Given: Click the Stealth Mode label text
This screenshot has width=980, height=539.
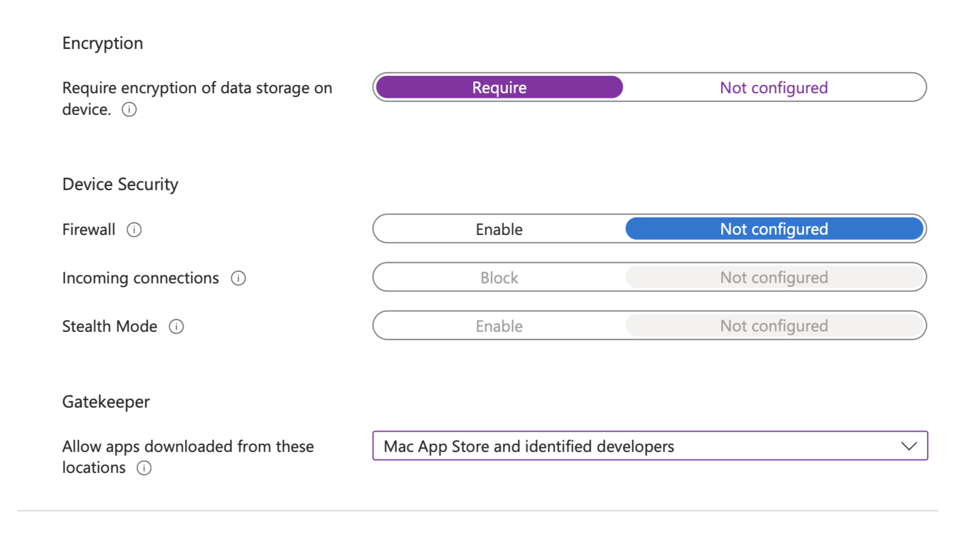Looking at the screenshot, I should pos(110,327).
